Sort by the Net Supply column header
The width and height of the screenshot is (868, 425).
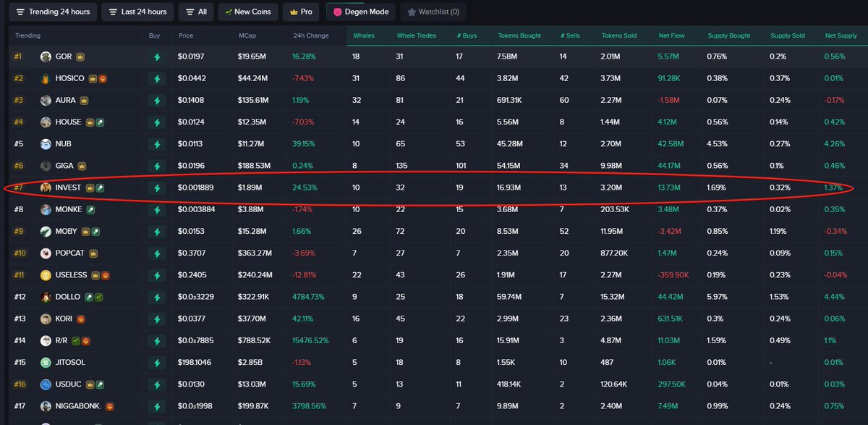pos(841,35)
